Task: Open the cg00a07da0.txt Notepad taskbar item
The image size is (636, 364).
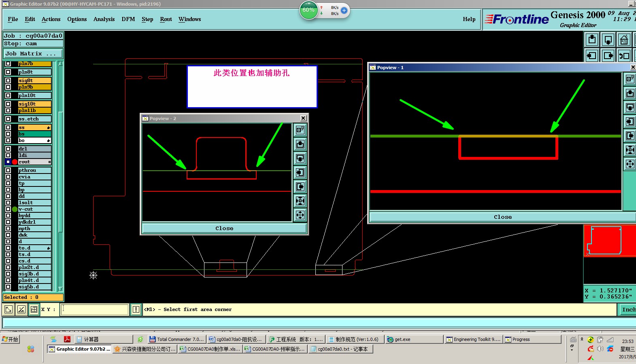Action: [340, 349]
